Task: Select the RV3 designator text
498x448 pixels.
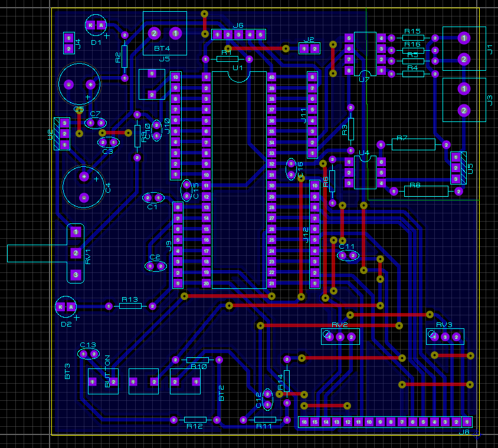Action: (x=444, y=325)
